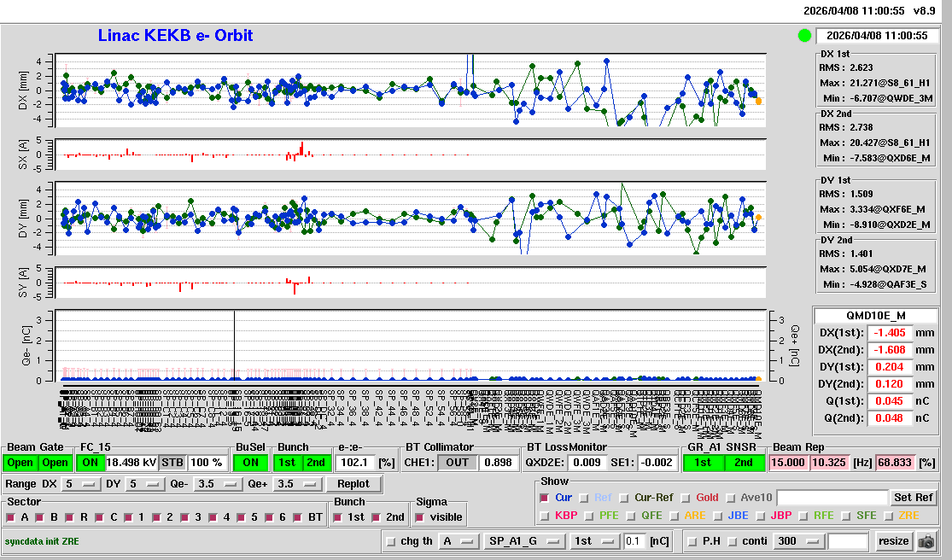Uncheck Sector BT checkbox
The height and width of the screenshot is (560, 952).
(298, 517)
